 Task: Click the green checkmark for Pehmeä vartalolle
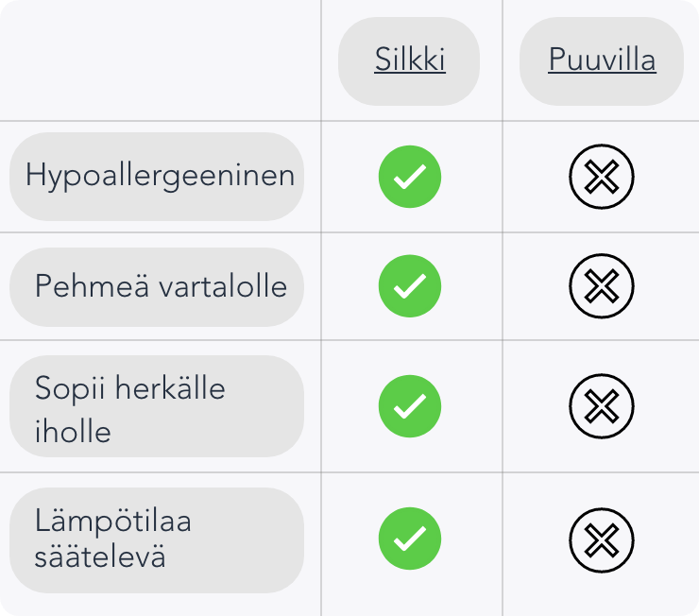[410, 285]
